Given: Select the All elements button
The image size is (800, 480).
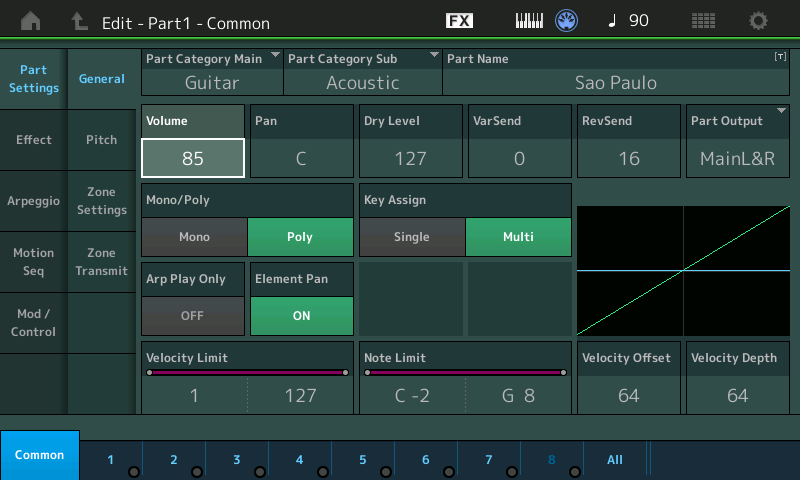Looking at the screenshot, I should 615,460.
